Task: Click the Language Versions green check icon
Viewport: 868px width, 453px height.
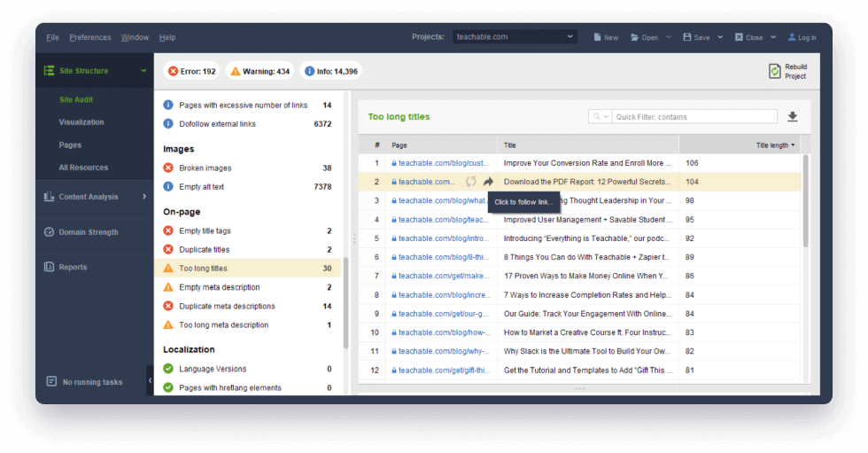Action: coord(168,368)
